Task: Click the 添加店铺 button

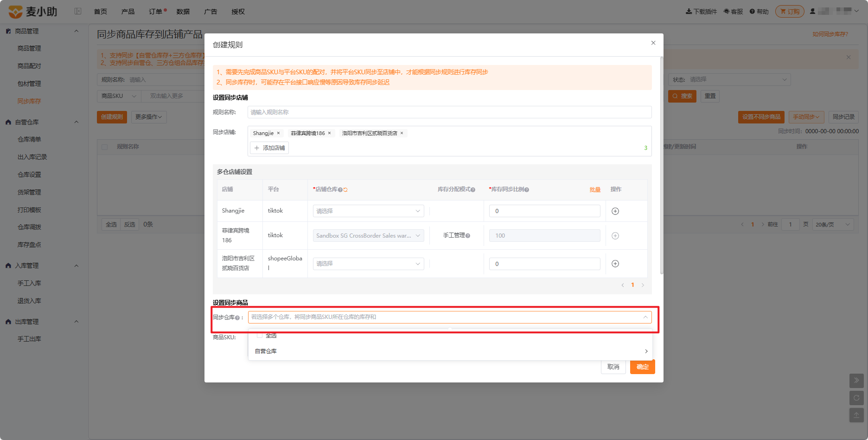Action: [x=269, y=148]
